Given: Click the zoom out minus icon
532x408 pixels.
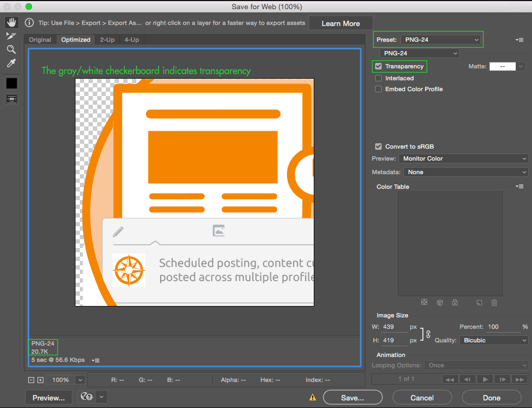Looking at the screenshot, I should [x=31, y=380].
